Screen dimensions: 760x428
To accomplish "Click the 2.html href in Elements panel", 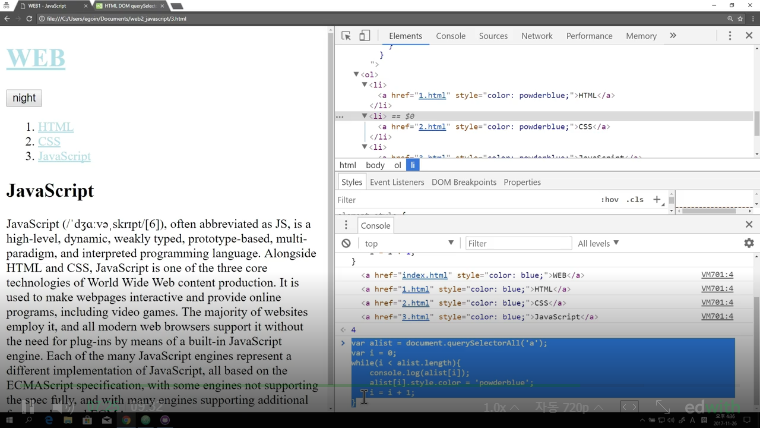I will click(x=432, y=127).
